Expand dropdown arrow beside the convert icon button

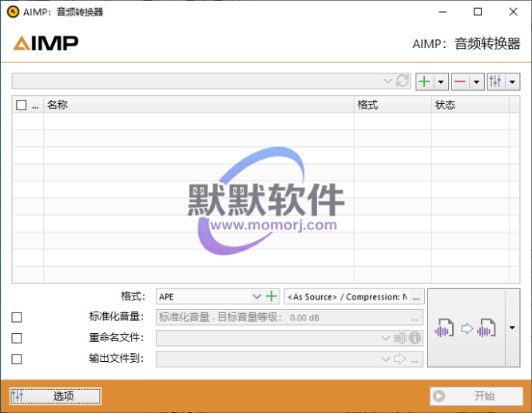(512, 328)
